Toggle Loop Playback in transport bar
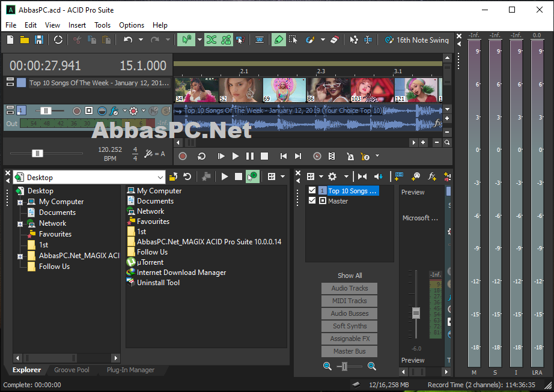The image size is (554, 392). click(x=202, y=156)
